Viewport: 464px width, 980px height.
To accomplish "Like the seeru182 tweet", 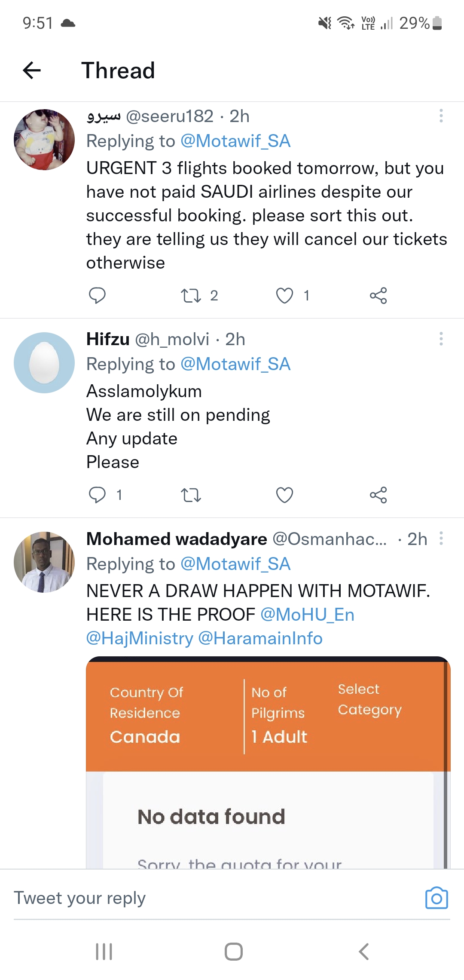I will click(x=284, y=296).
